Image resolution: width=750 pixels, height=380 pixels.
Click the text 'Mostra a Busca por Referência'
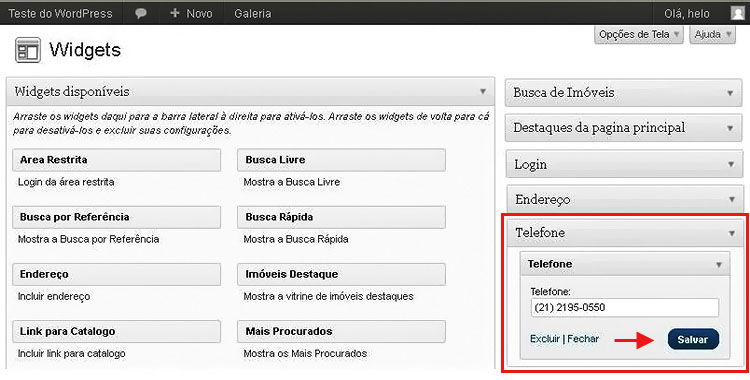[x=88, y=239]
